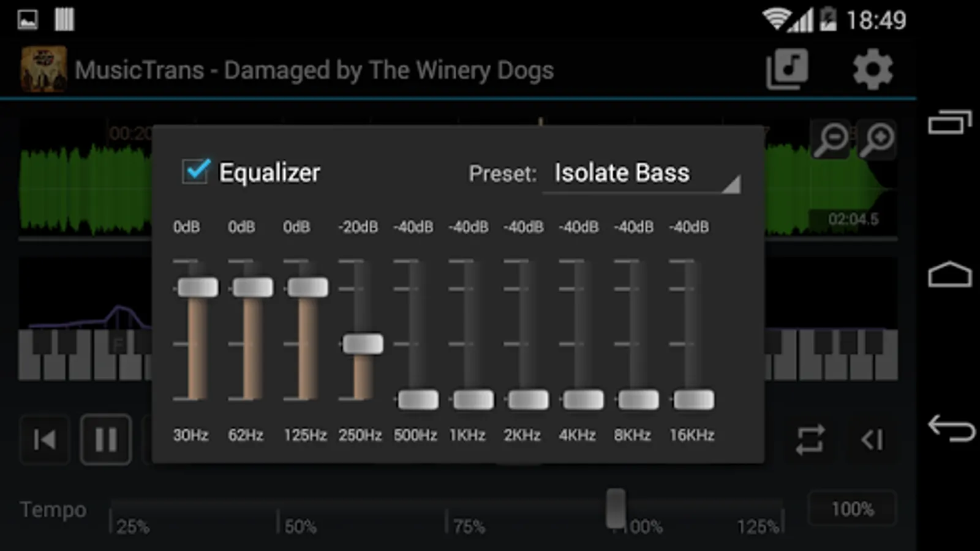Click the 30Hz band slider handle
The image size is (980, 551).
click(198, 287)
